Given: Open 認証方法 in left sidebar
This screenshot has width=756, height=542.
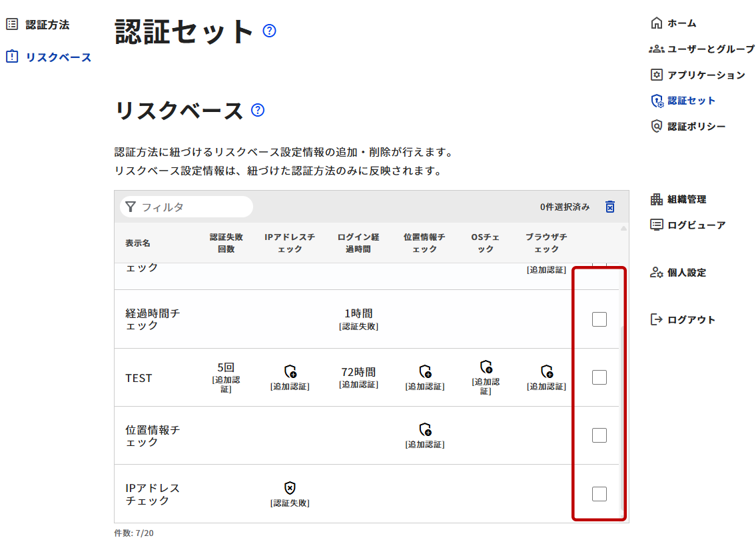Looking at the screenshot, I should point(47,25).
